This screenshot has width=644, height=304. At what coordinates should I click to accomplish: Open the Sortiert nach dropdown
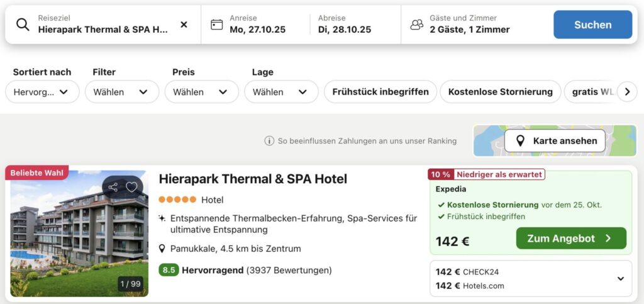[42, 92]
